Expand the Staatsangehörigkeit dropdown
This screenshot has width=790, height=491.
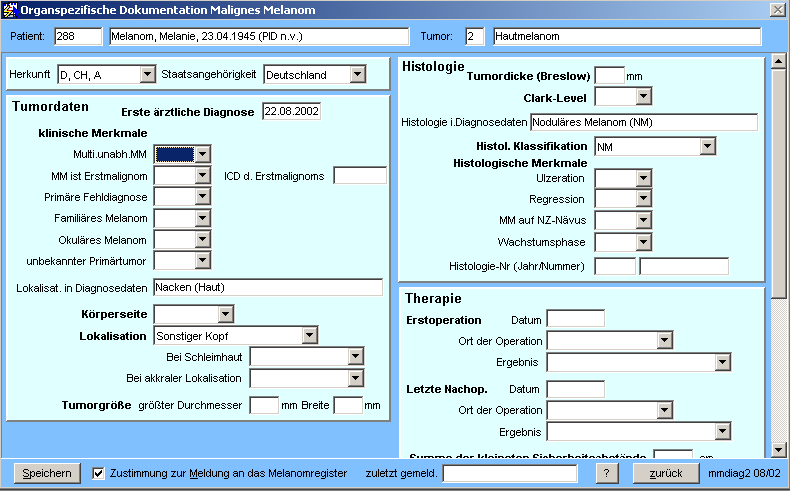coord(357,75)
